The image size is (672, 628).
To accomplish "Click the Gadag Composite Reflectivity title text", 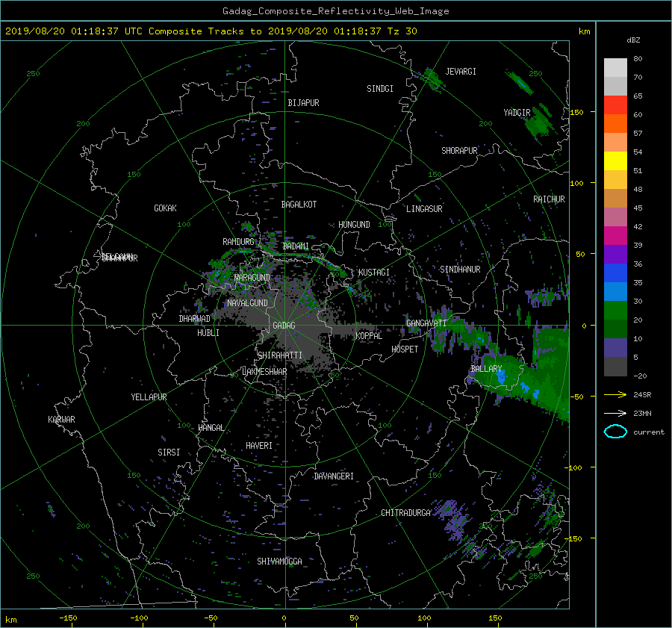I will pyautogui.click(x=336, y=11).
